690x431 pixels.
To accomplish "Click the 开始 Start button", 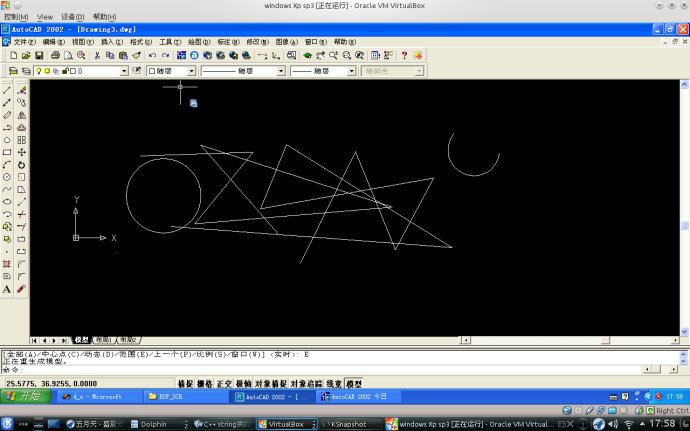I will 25,396.
